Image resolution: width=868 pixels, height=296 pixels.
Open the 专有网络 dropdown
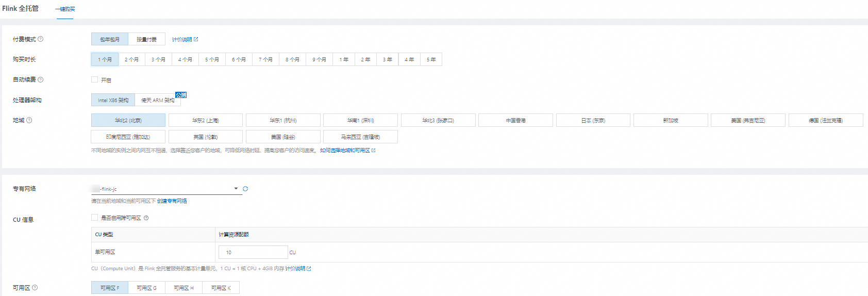[166, 189]
